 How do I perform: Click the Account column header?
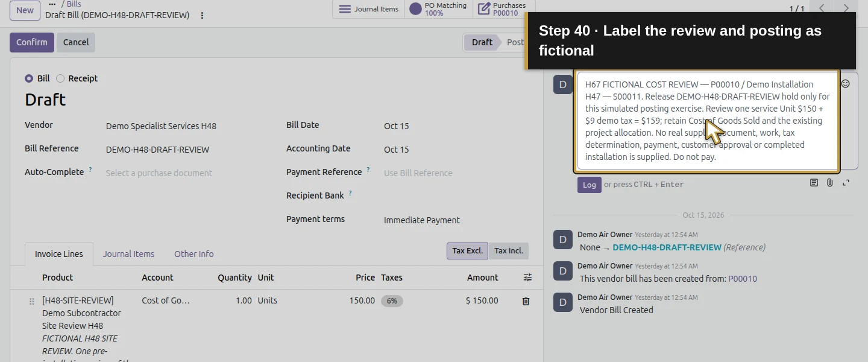[x=157, y=278]
